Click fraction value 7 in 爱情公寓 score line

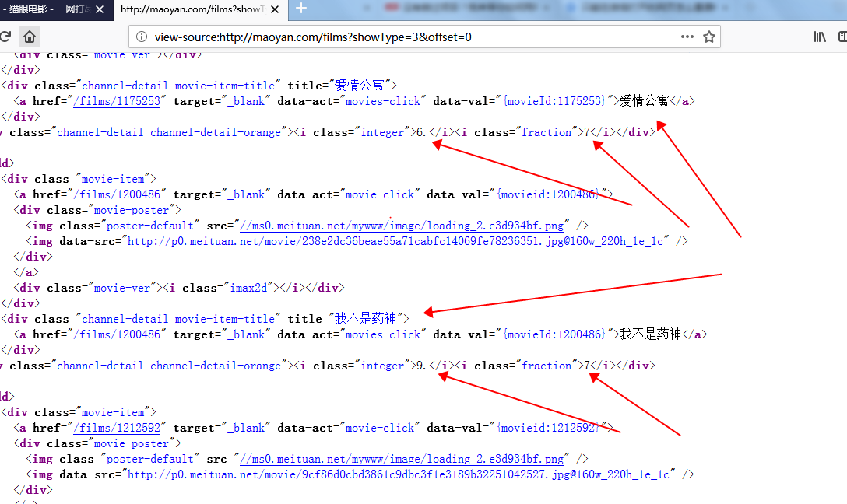(587, 132)
